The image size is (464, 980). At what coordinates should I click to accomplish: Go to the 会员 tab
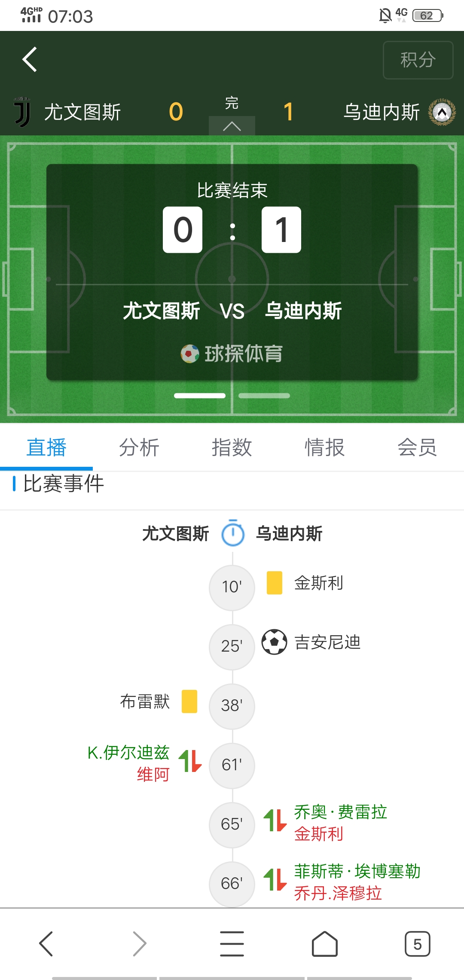(x=417, y=447)
